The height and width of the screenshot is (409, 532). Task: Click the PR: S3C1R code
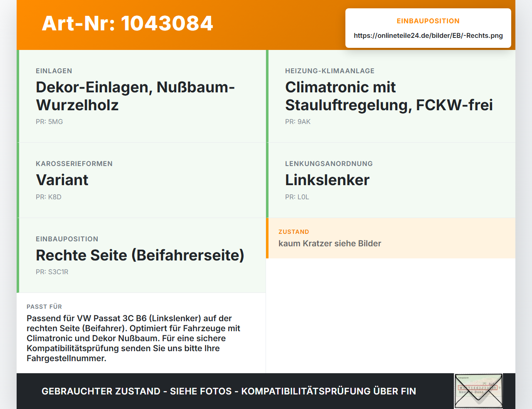[x=52, y=272]
